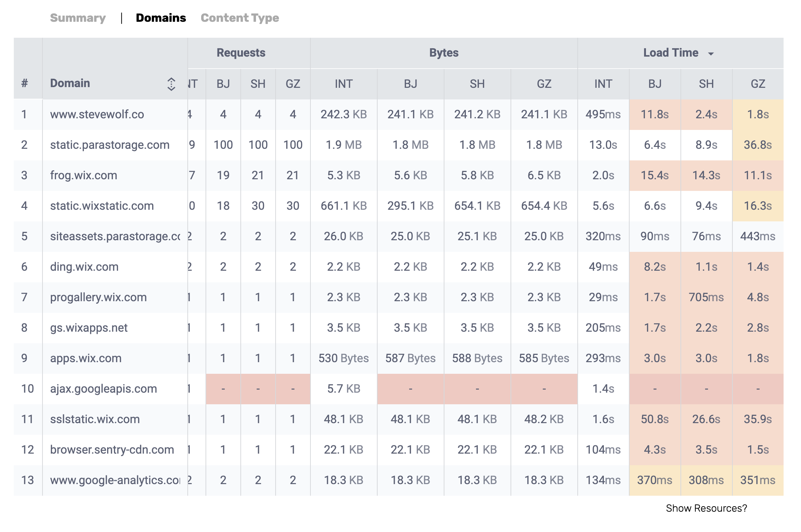Click the www.stevewolf.co domain row

(97, 114)
